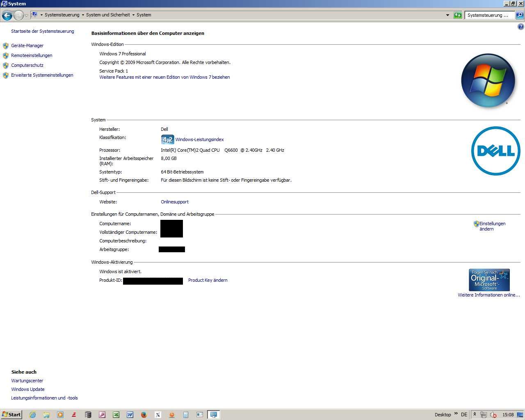Click shield icon beside Erweiterte Systemeinstellungen

click(x=6, y=75)
